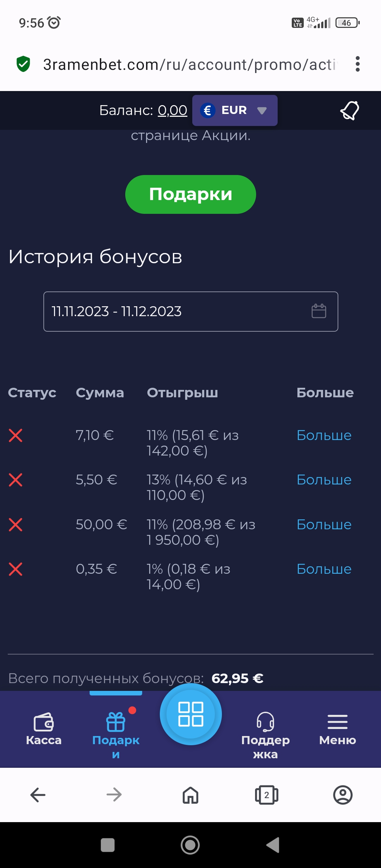Image resolution: width=381 pixels, height=868 pixels.
Task: Tap the green site security shield
Action: (23, 64)
